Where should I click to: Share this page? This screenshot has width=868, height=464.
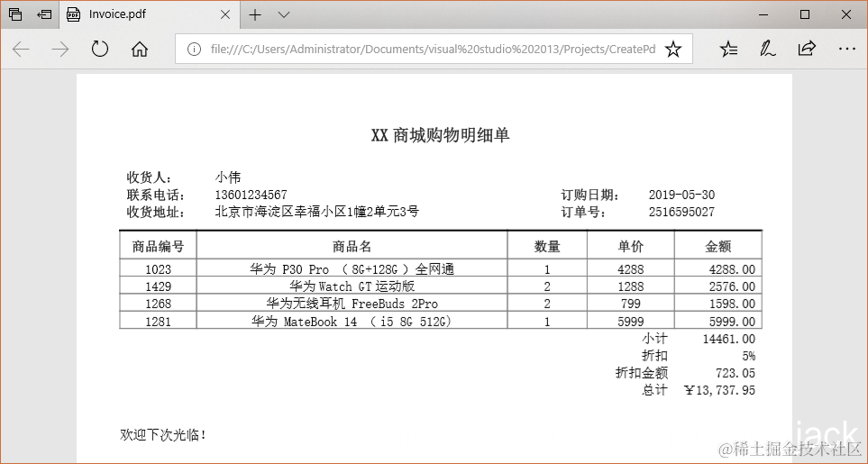pos(807,49)
